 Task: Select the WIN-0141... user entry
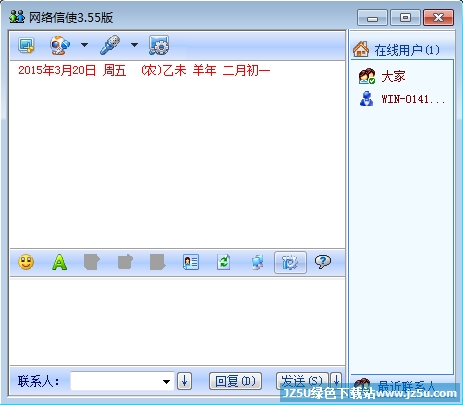(402, 99)
